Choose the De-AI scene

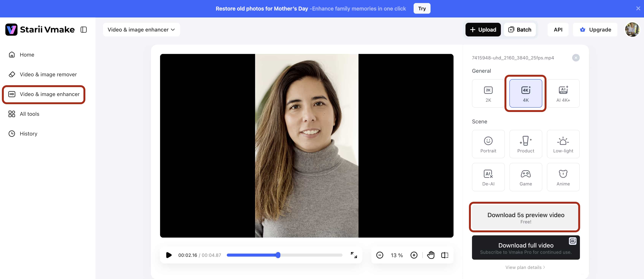click(x=488, y=177)
